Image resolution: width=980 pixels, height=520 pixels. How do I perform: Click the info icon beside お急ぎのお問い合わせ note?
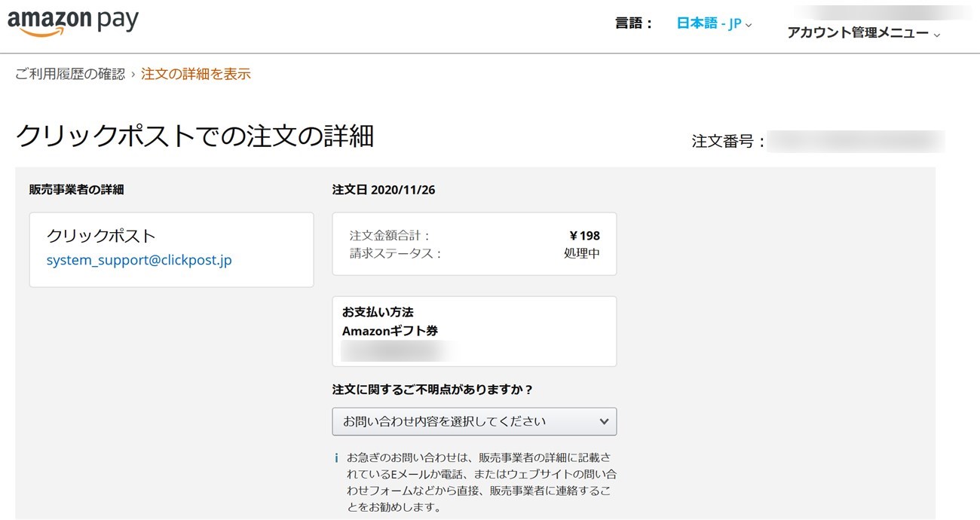pyautogui.click(x=337, y=458)
